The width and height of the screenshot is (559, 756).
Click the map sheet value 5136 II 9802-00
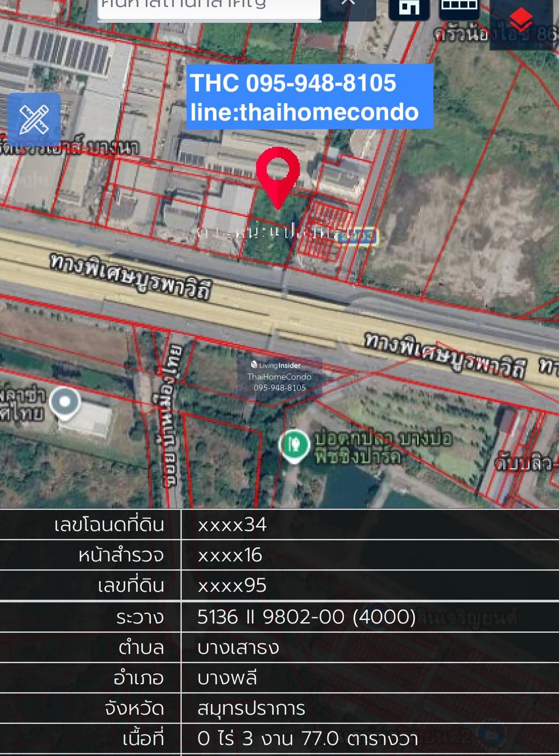(x=306, y=617)
